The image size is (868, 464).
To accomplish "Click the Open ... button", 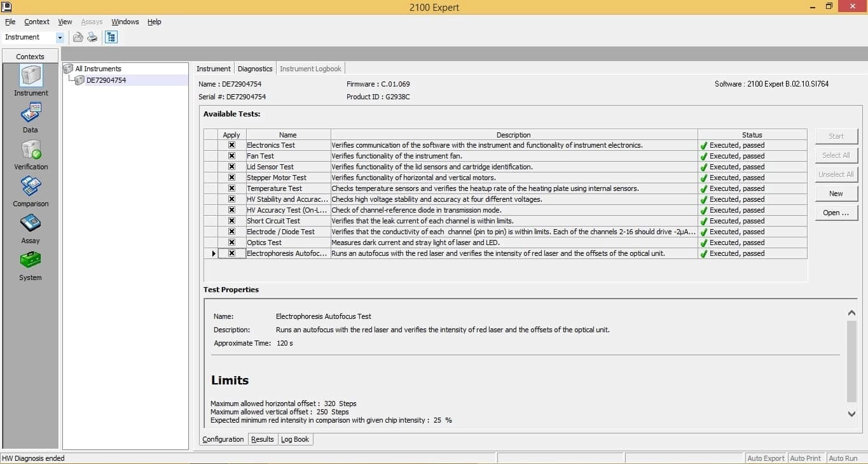I will click(836, 213).
